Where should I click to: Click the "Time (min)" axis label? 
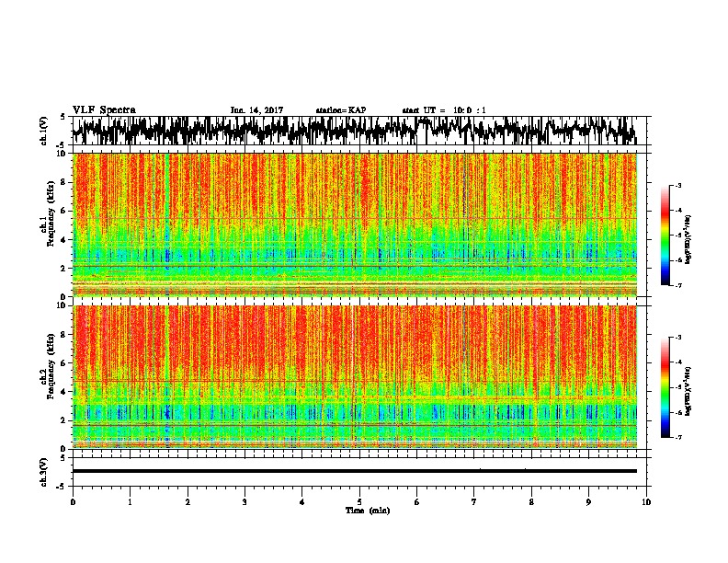point(368,511)
